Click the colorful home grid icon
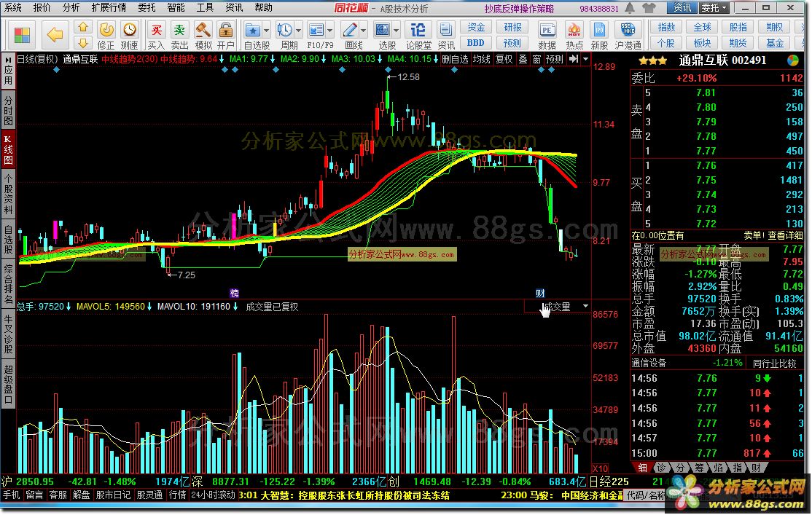812x515 pixels. click(x=22, y=35)
